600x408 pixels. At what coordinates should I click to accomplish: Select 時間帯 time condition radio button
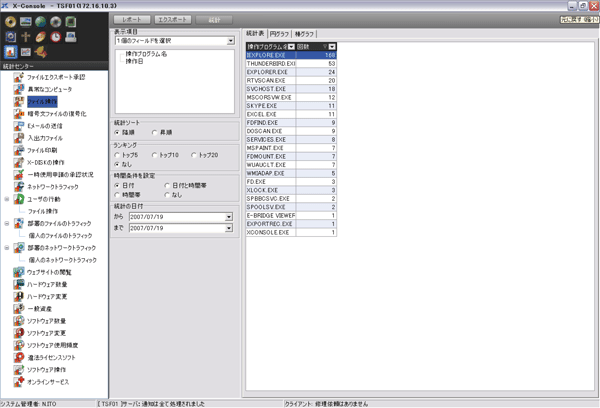pos(117,195)
